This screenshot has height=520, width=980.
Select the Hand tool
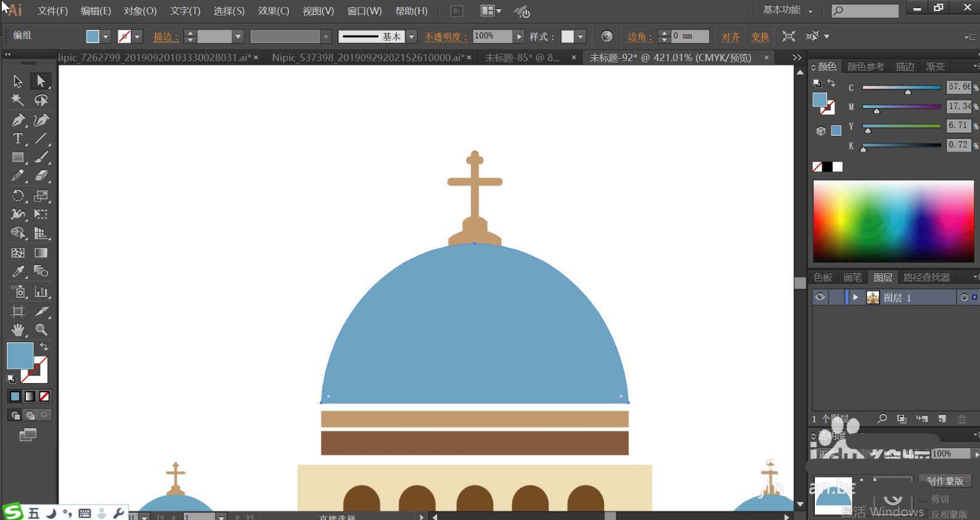[18, 330]
